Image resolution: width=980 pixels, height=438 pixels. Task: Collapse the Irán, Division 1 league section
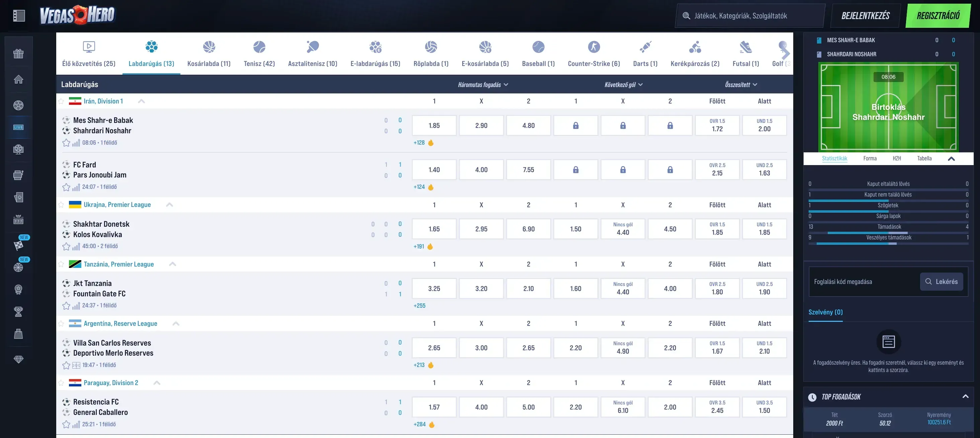point(141,101)
